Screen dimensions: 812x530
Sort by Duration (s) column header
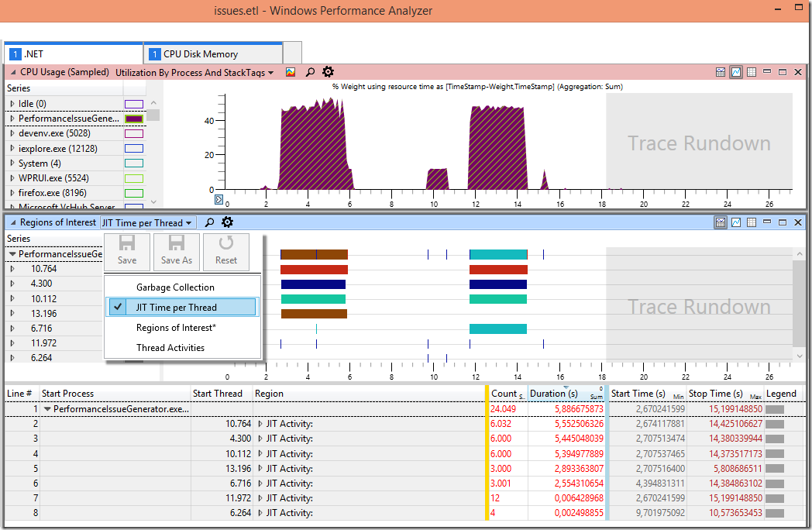[x=566, y=393]
